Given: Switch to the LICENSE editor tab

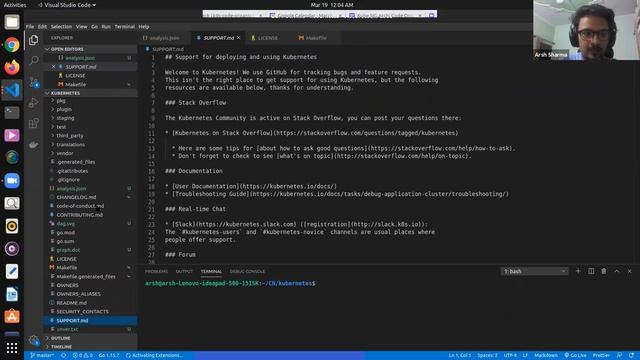Looking at the screenshot, I should pyautogui.click(x=267, y=38).
